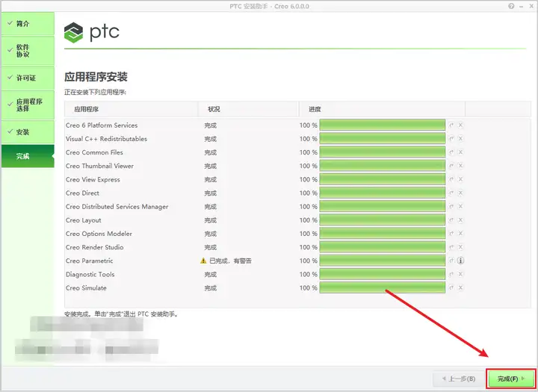
Task: Click the cancel X icon for Creo Options Modeler
Action: tap(460, 234)
